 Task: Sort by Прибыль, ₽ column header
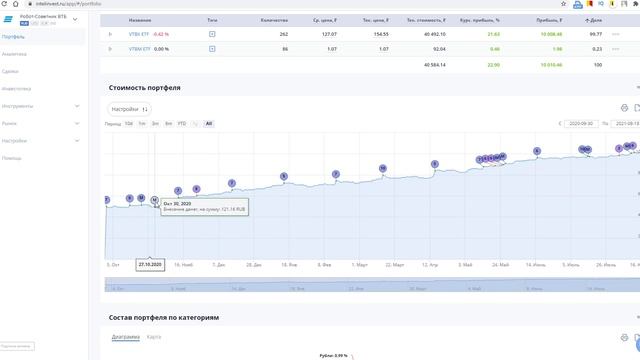click(549, 20)
